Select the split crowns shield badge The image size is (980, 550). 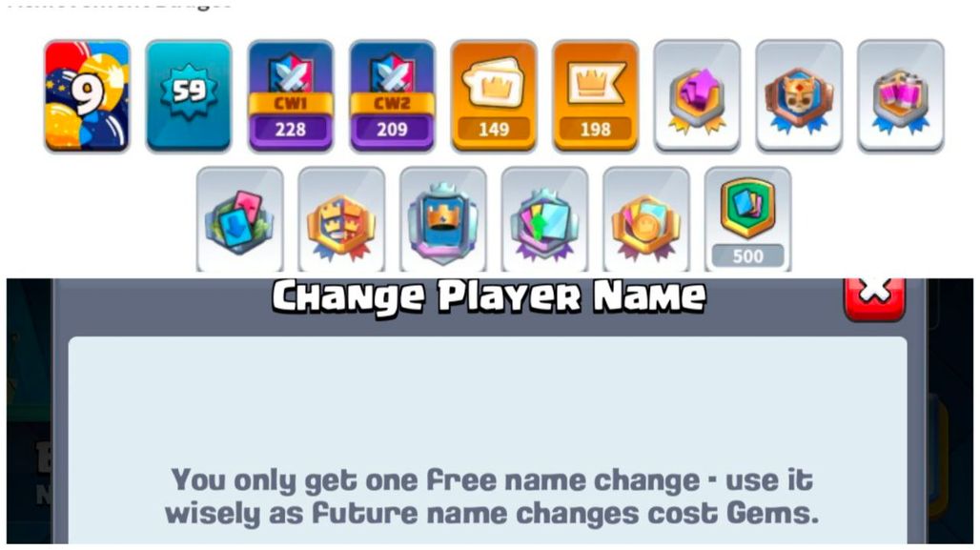click(x=341, y=220)
